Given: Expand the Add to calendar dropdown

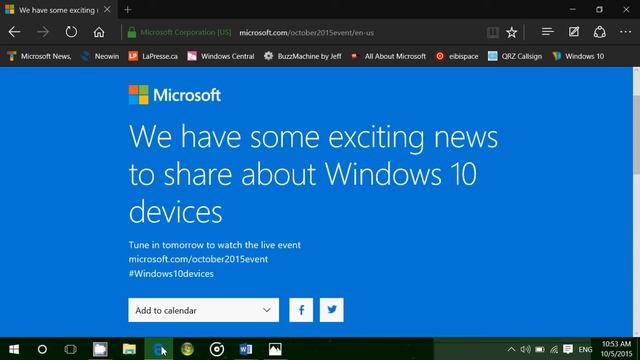Looking at the screenshot, I should coord(204,310).
